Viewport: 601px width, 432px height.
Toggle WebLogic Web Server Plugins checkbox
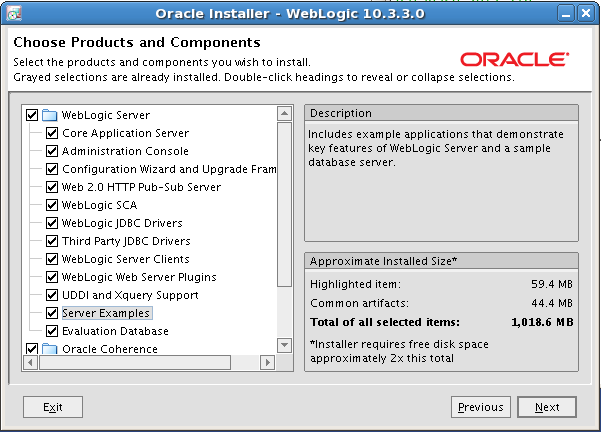pos(52,277)
